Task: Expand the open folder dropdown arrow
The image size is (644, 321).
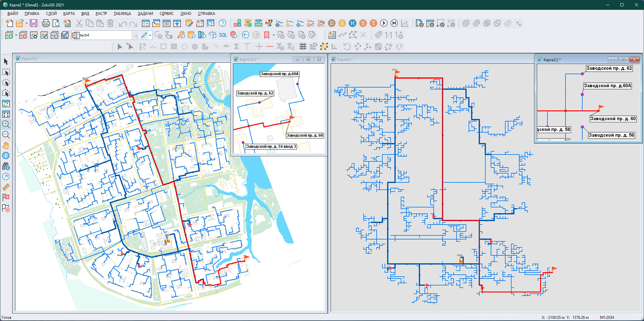Action: 27,23
